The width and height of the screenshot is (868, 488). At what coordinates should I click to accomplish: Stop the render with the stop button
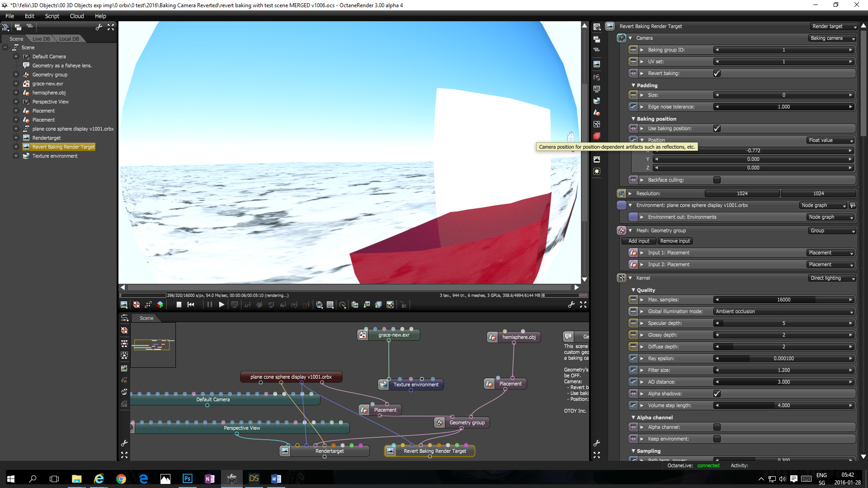179,305
